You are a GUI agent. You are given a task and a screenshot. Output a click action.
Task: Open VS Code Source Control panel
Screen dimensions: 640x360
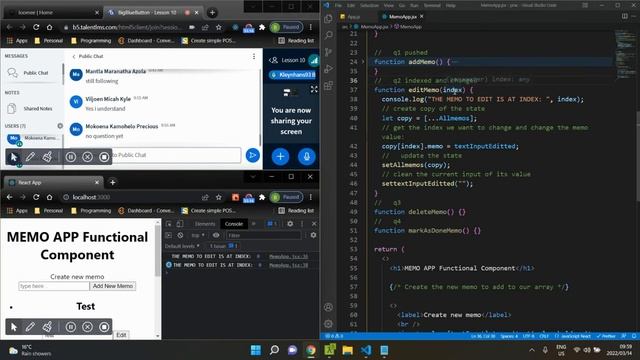coord(328,52)
